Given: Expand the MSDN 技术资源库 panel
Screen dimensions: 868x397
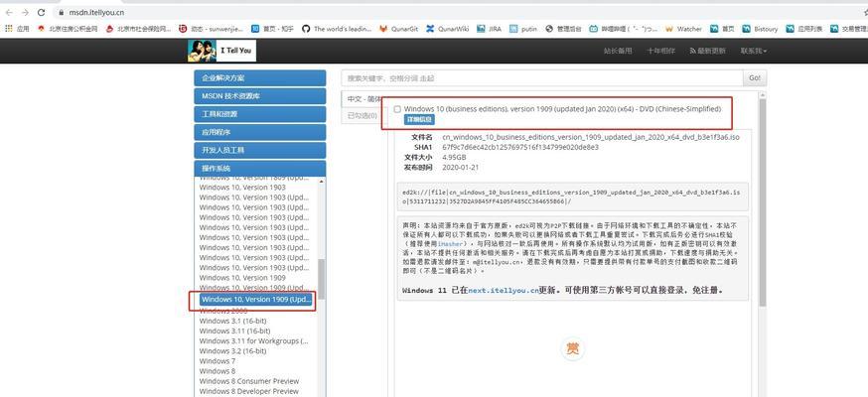Looking at the screenshot, I should pos(259,96).
